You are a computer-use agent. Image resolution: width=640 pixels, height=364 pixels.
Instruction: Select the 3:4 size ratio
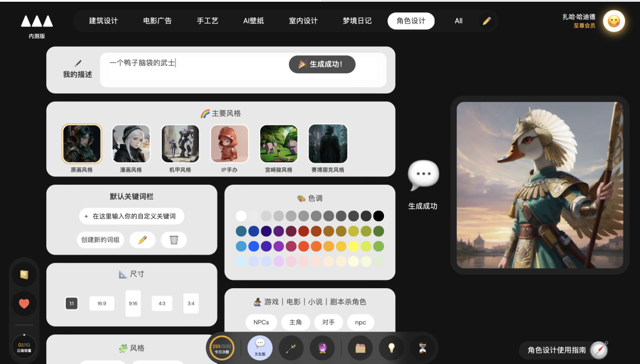[x=191, y=303]
